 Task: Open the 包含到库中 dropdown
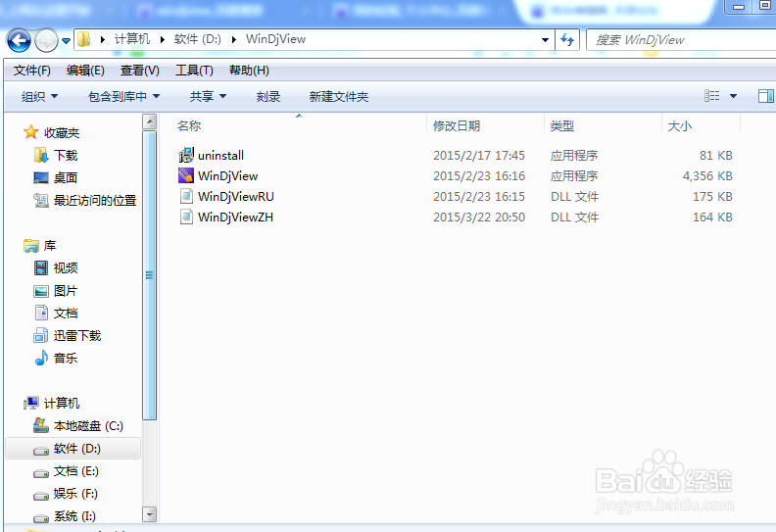(x=123, y=96)
